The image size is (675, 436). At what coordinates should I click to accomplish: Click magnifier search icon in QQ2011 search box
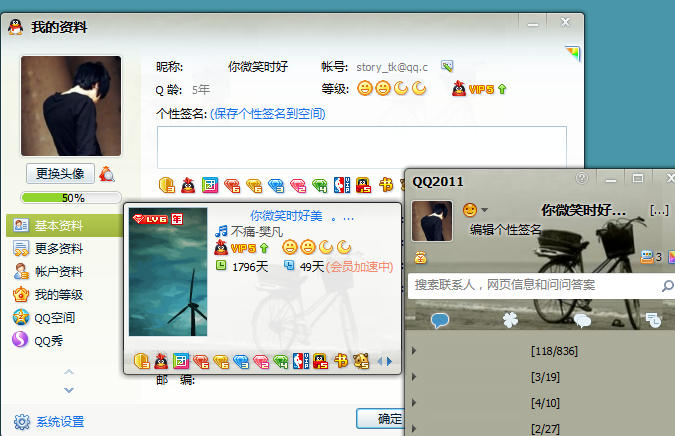(667, 285)
